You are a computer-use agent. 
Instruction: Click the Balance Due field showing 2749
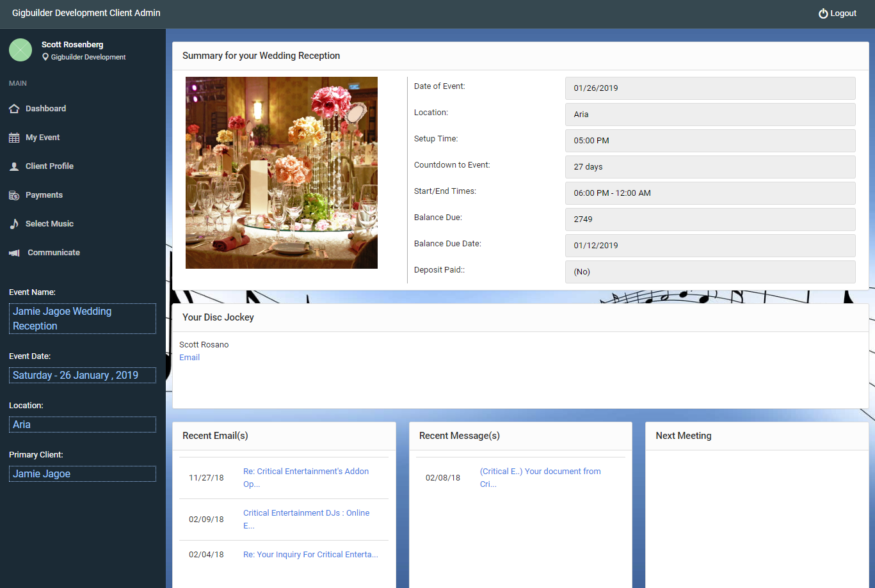tap(710, 219)
